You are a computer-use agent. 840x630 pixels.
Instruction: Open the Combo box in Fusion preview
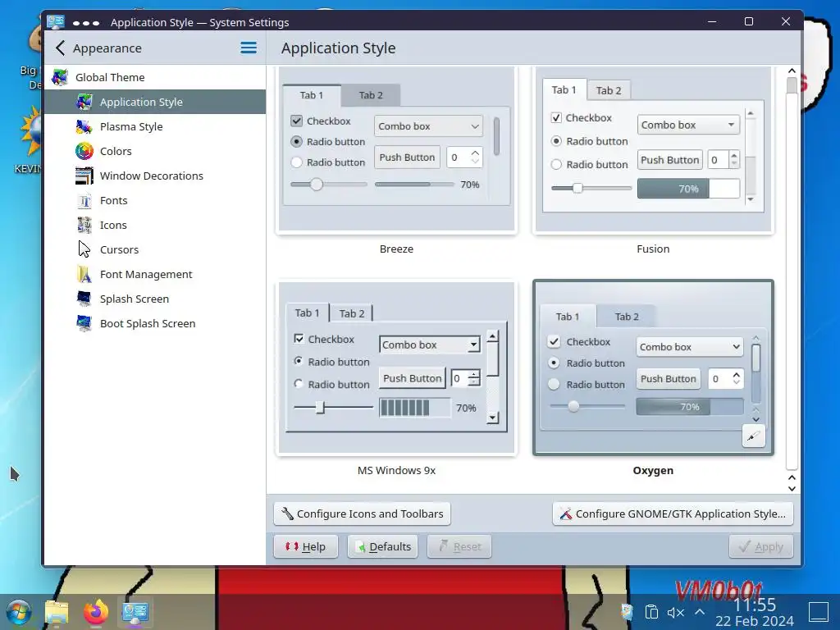[688, 125]
